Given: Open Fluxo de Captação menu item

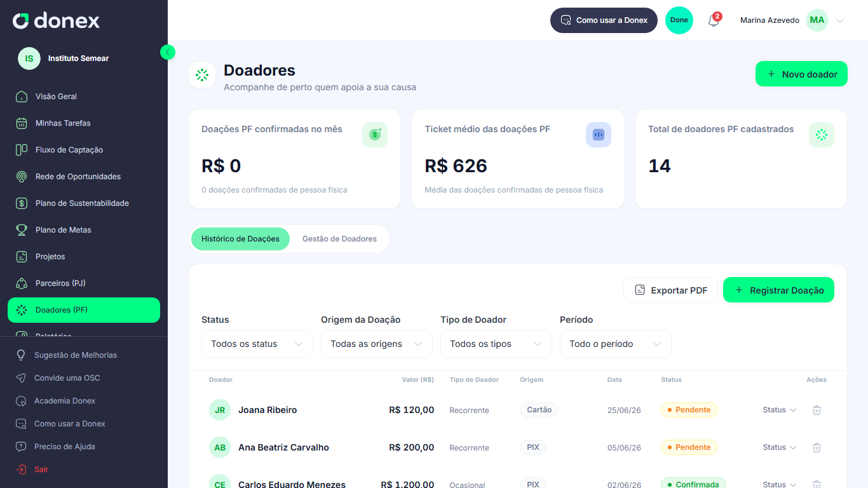Looking at the screenshot, I should 84,150.
